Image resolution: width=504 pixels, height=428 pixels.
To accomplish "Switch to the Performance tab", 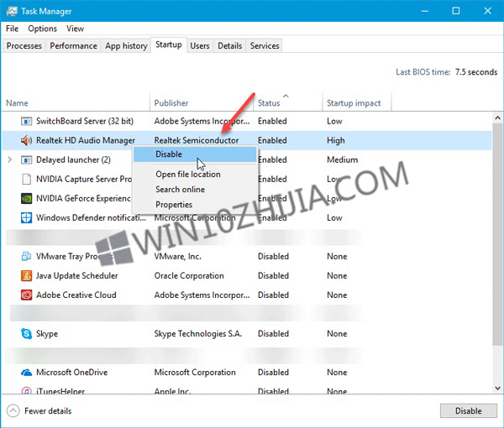I will pyautogui.click(x=73, y=46).
